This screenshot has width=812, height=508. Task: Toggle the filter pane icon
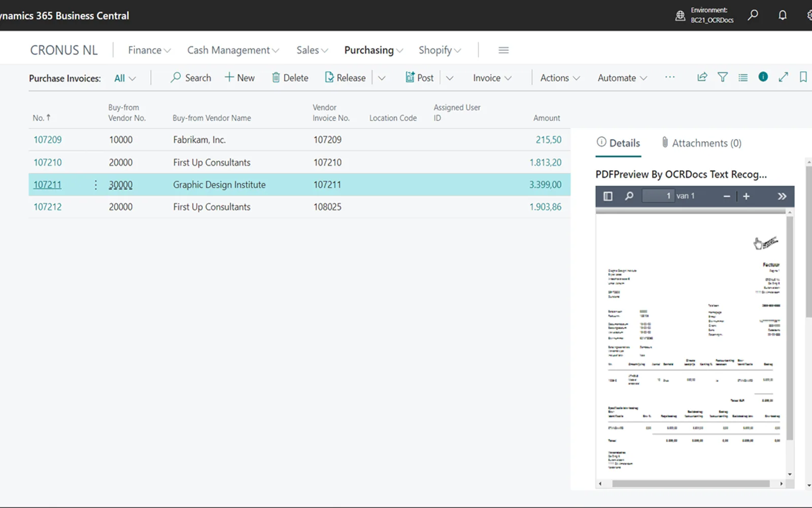pos(723,77)
